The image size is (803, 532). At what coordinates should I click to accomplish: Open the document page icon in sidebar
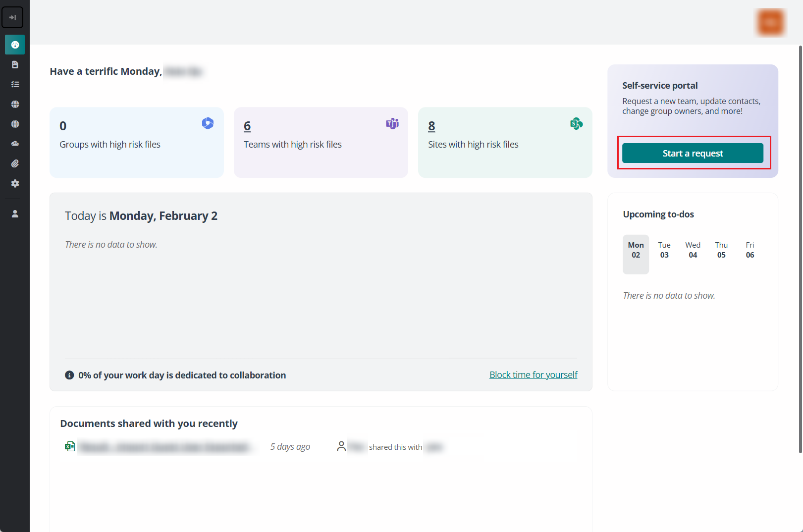15,64
